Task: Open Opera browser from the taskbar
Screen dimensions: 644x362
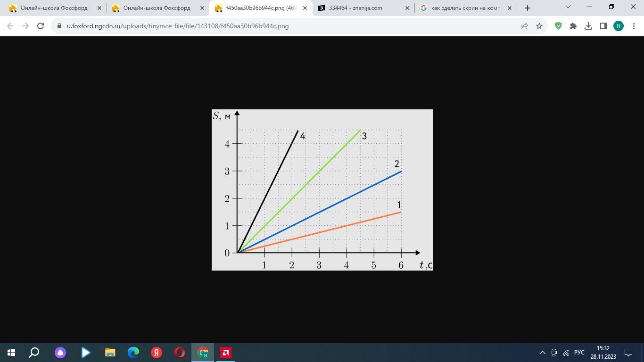Action: 180,353
